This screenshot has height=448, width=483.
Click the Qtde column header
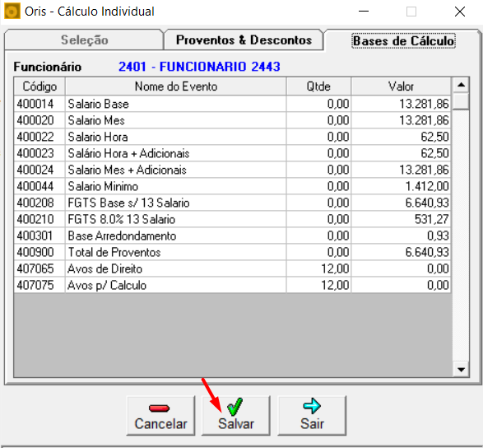click(318, 86)
